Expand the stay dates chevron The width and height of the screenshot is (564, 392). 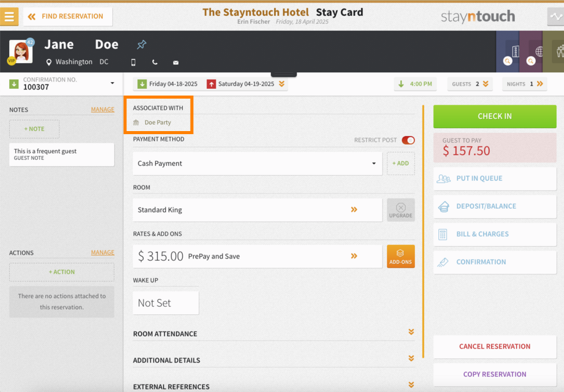[x=281, y=84]
